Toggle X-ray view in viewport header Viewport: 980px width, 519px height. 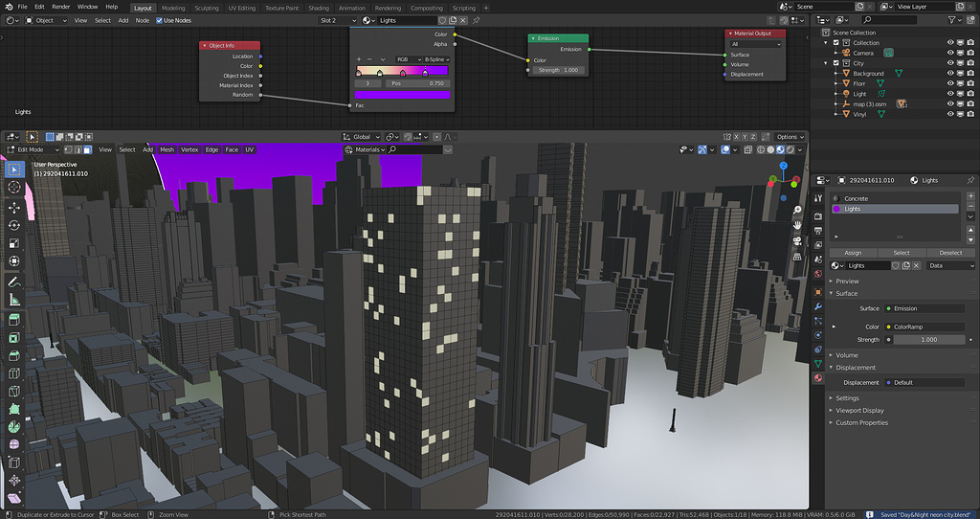coord(748,149)
